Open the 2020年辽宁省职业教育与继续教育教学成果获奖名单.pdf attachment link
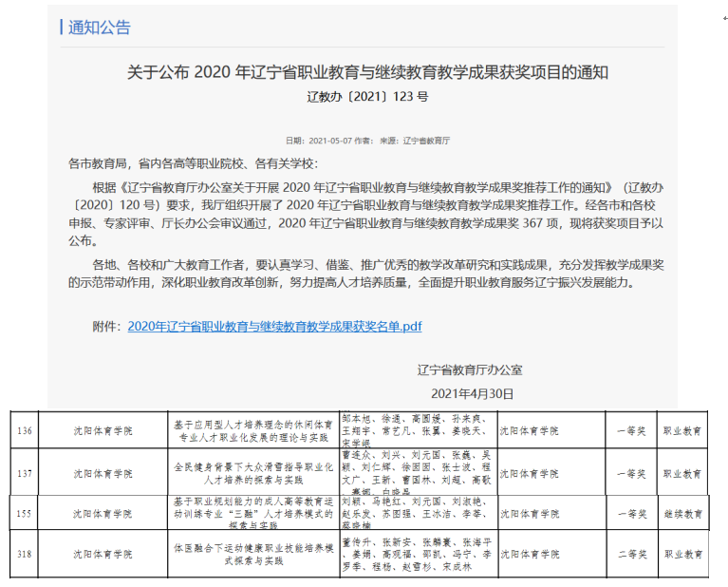The height and width of the screenshot is (587, 728). 274,326
